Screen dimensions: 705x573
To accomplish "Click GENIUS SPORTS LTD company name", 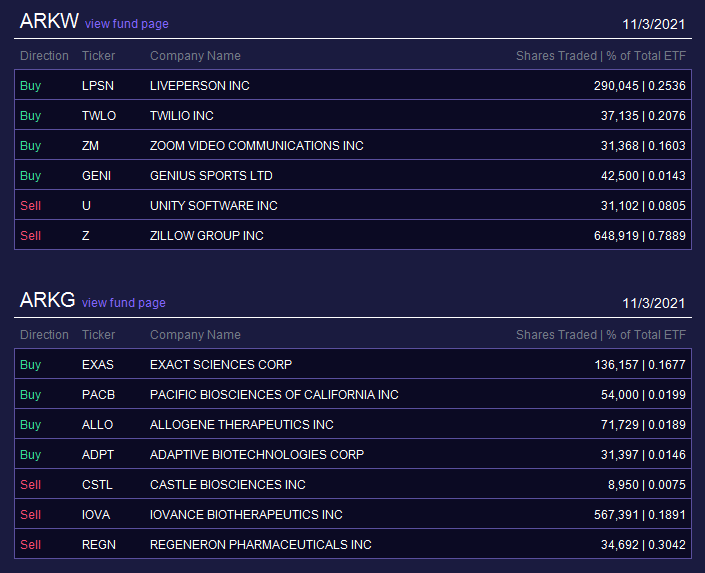I will [211, 175].
